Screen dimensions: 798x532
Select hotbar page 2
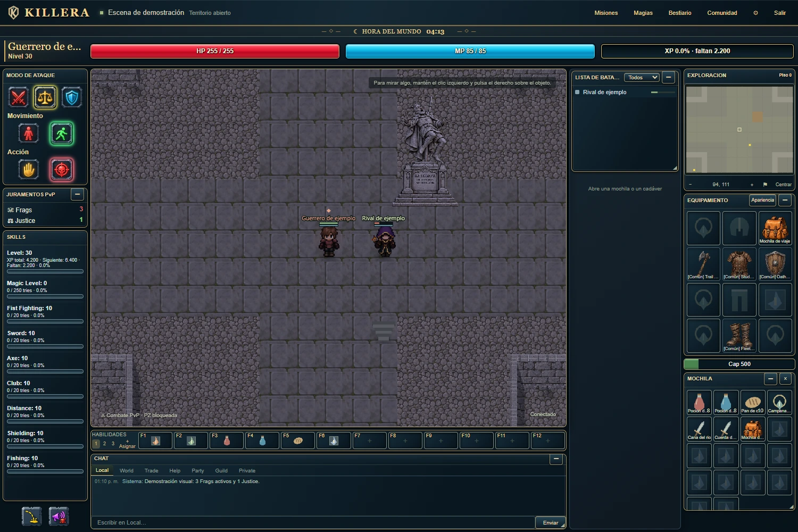tap(104, 444)
